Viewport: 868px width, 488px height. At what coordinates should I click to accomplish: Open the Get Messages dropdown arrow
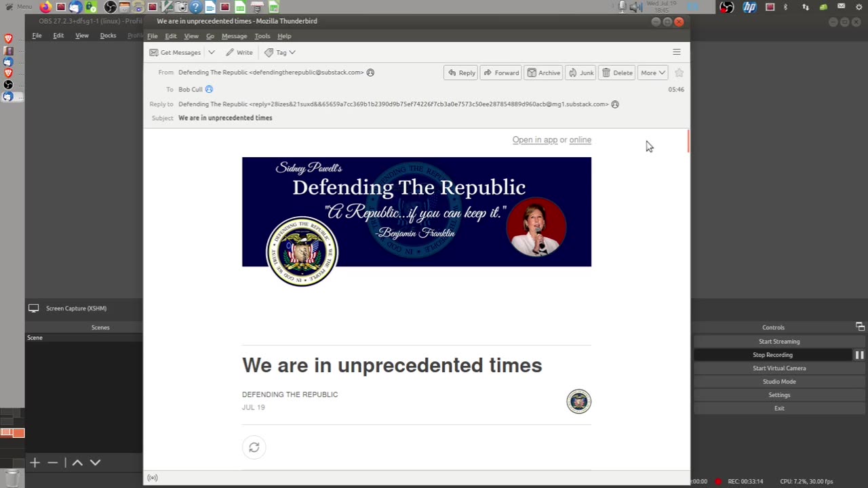click(212, 52)
